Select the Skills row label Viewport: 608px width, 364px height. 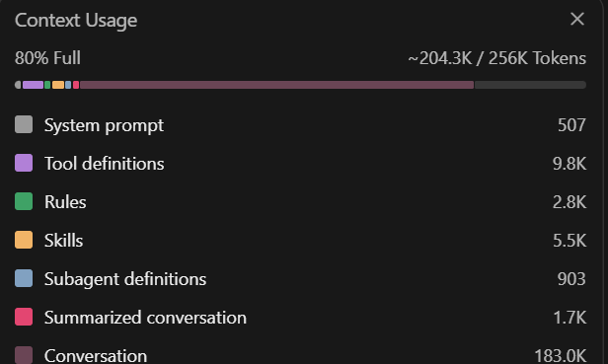[63, 241]
